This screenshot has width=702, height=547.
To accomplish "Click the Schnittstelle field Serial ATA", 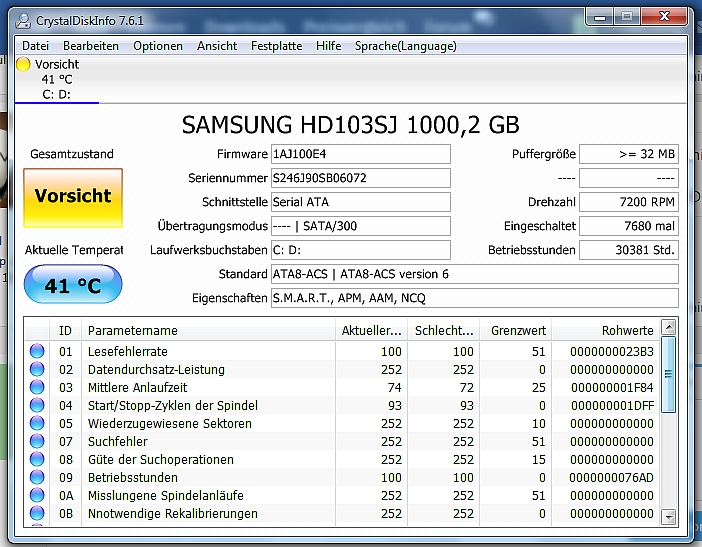I will 360,202.
